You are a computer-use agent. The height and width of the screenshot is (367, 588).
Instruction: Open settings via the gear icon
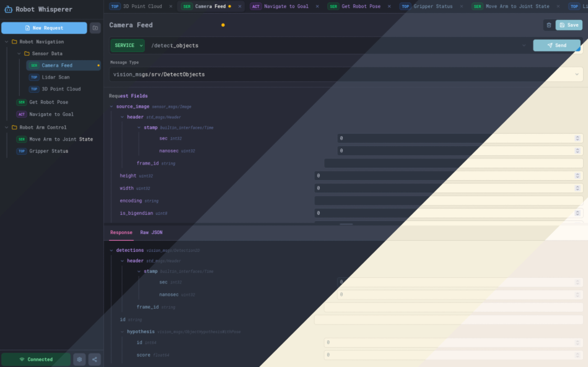[x=79, y=359]
